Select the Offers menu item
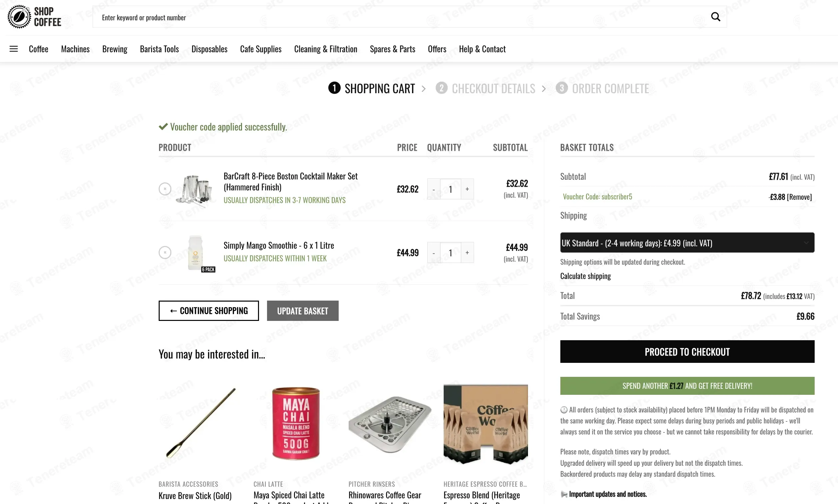This screenshot has width=838, height=504. 437,49
